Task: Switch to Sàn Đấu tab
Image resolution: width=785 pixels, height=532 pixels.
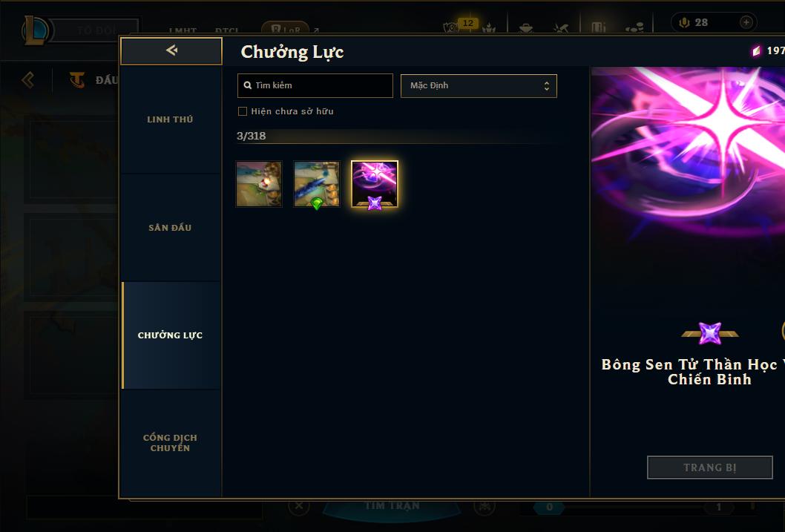Action: 170,228
